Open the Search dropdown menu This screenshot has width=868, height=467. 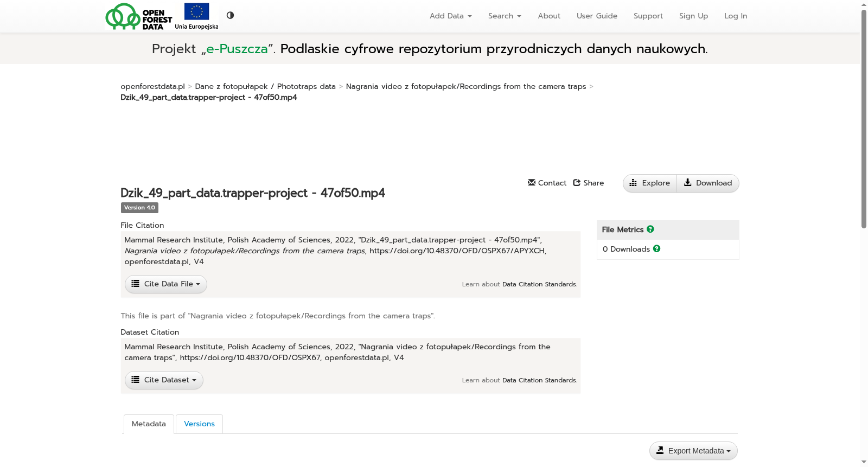tap(505, 16)
